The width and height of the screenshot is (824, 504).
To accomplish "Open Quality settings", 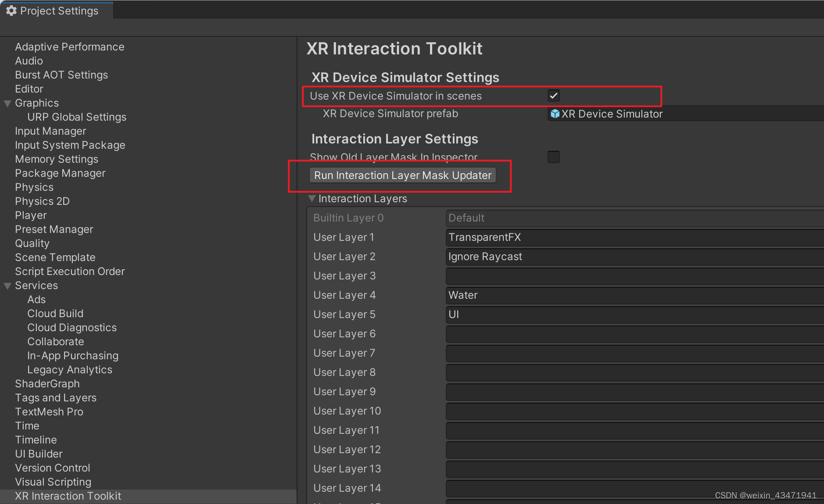I will click(32, 243).
